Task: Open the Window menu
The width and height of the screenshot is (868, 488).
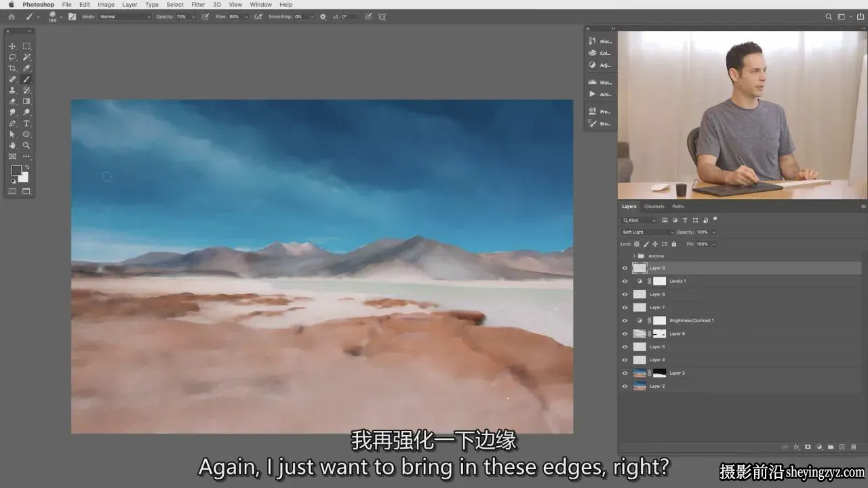Action: click(260, 4)
